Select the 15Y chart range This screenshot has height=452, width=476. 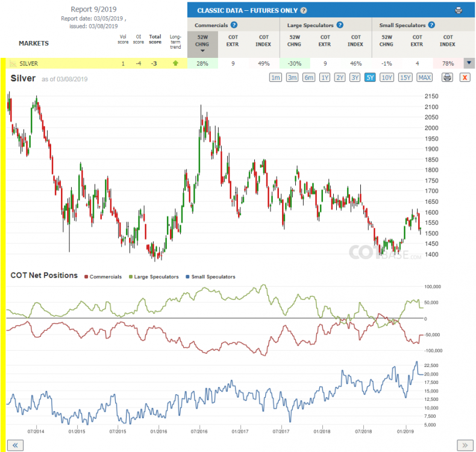pyautogui.click(x=406, y=78)
